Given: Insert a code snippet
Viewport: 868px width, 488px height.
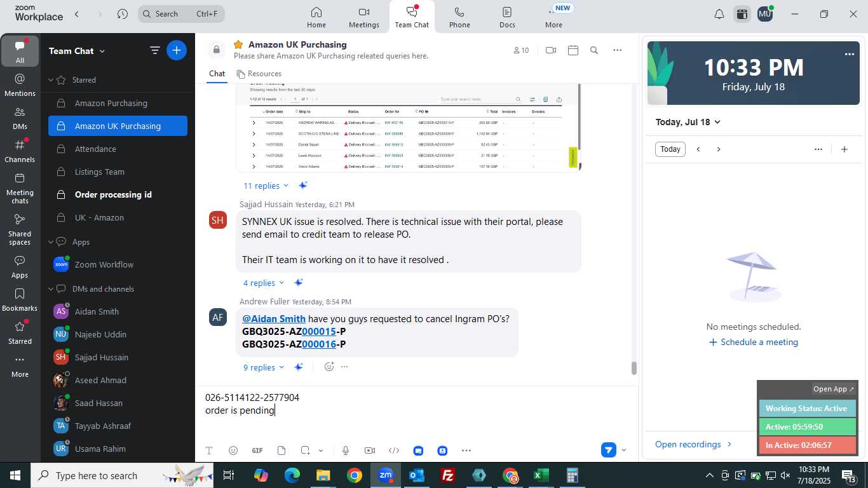Looking at the screenshot, I should 394,451.
